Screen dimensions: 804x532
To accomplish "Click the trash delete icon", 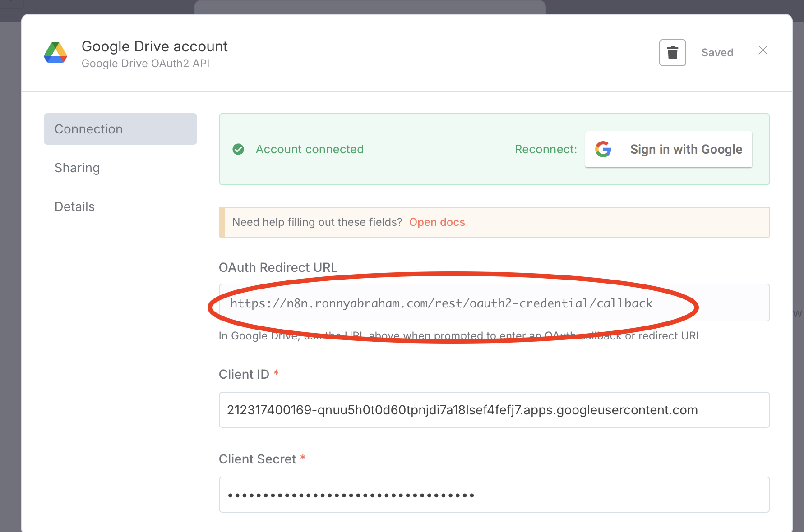I will click(672, 52).
